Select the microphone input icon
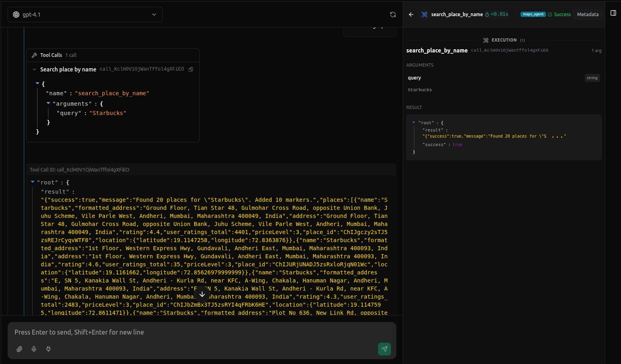 (33, 349)
